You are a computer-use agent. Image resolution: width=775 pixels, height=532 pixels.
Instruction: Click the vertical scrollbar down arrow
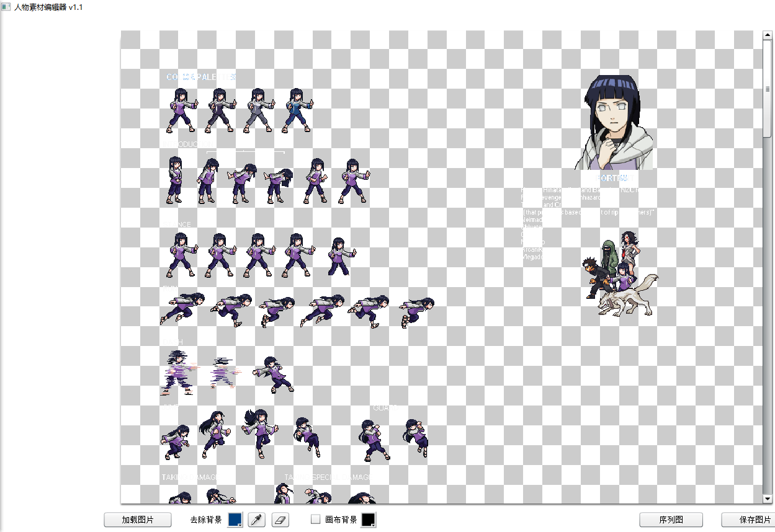(x=767, y=499)
